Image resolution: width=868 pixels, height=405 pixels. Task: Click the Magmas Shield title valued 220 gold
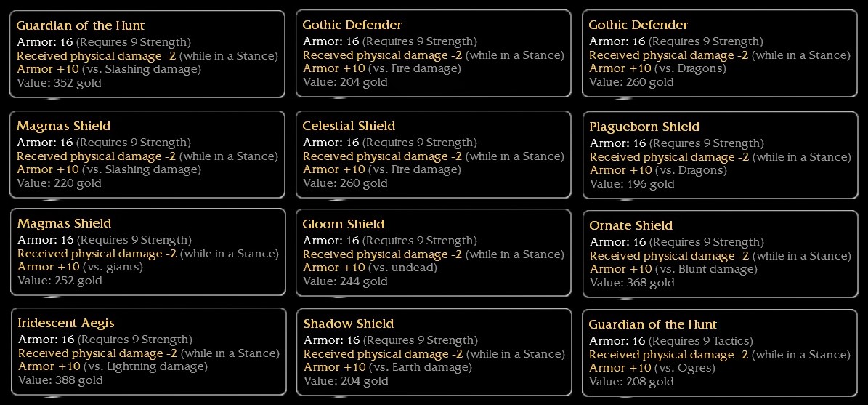tap(64, 126)
